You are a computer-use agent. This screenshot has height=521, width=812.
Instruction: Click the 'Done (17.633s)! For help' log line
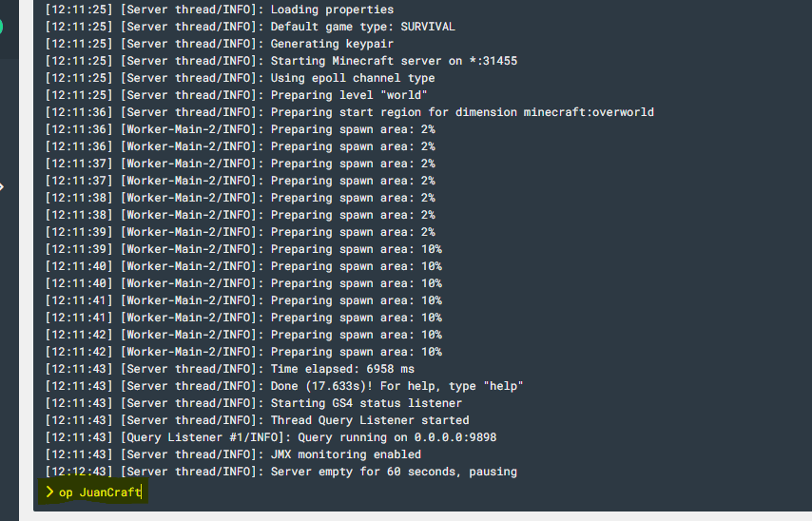[284, 386]
